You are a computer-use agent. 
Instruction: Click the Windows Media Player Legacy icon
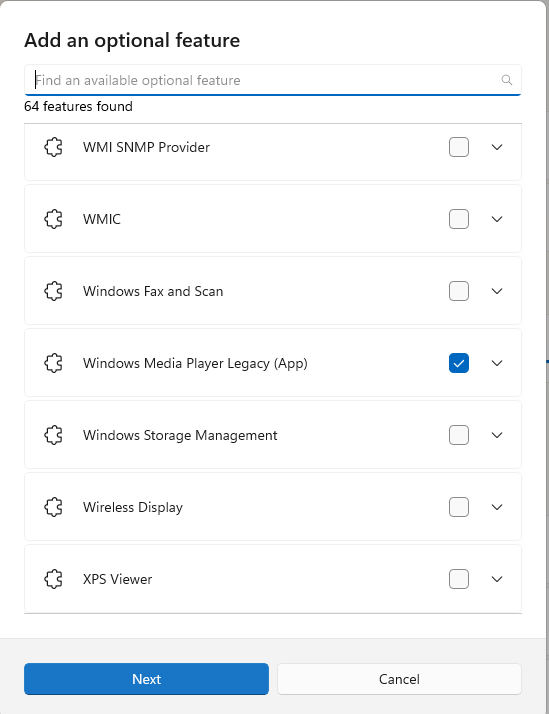click(53, 363)
